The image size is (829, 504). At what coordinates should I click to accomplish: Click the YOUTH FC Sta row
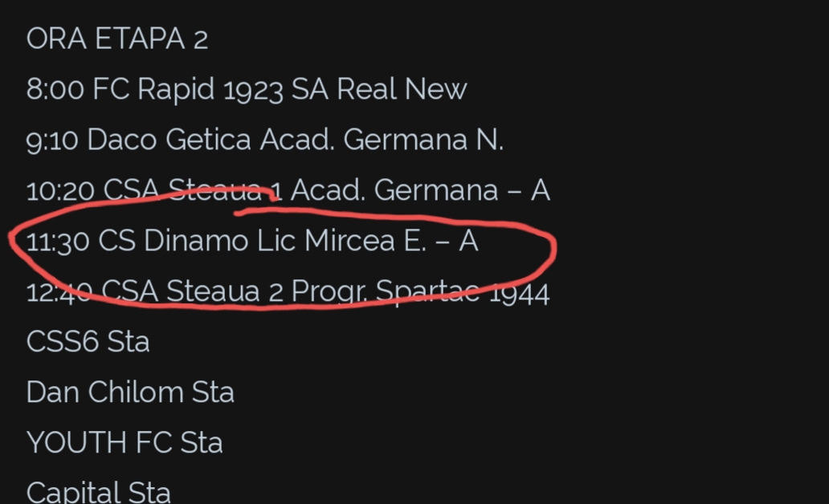[x=125, y=443]
